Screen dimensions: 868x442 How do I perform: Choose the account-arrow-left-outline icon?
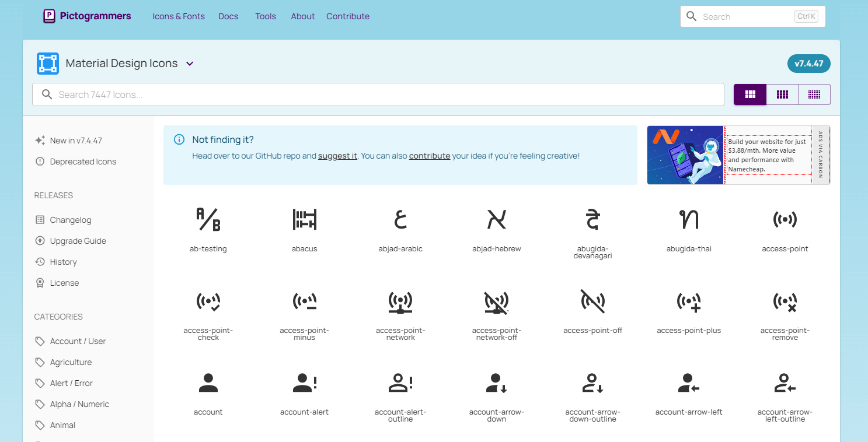pyautogui.click(x=785, y=383)
